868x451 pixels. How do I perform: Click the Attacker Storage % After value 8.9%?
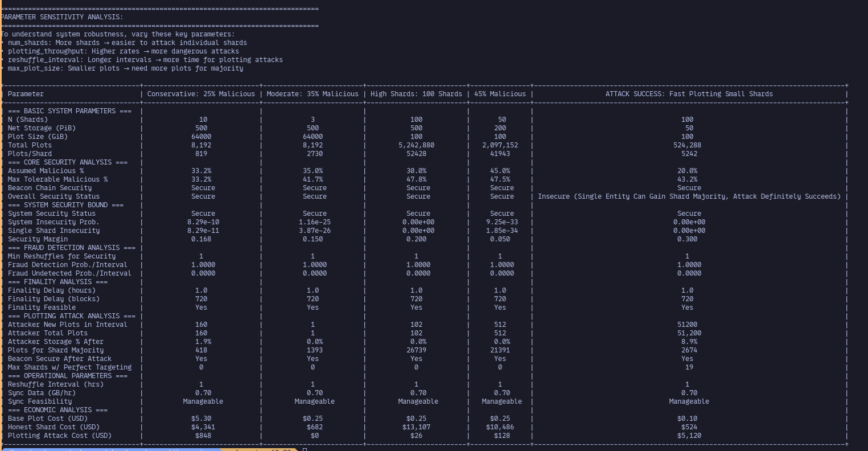pos(689,342)
